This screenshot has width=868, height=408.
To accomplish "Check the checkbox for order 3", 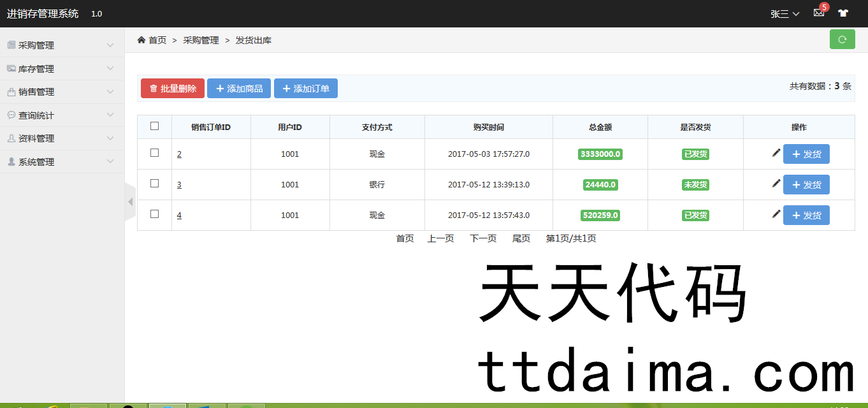I will [154, 184].
